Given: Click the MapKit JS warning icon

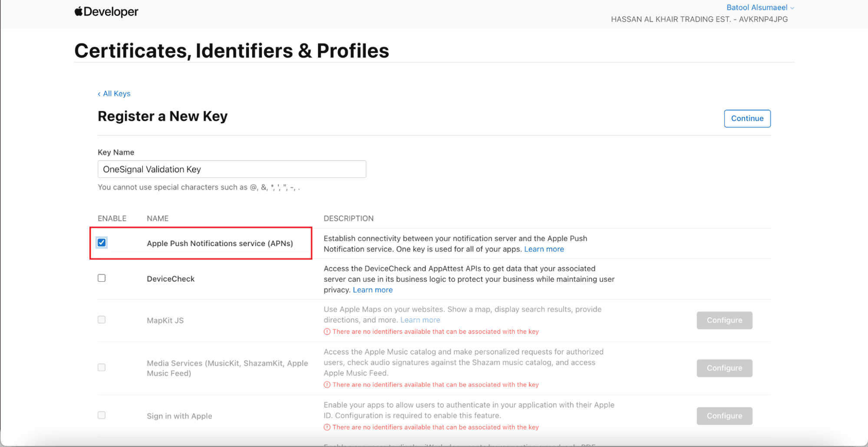Looking at the screenshot, I should click(x=327, y=332).
